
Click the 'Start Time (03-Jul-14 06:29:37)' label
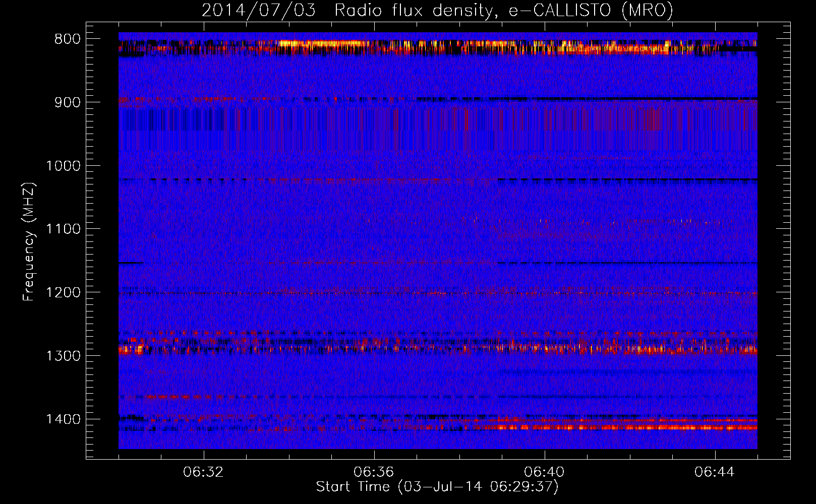point(437,487)
